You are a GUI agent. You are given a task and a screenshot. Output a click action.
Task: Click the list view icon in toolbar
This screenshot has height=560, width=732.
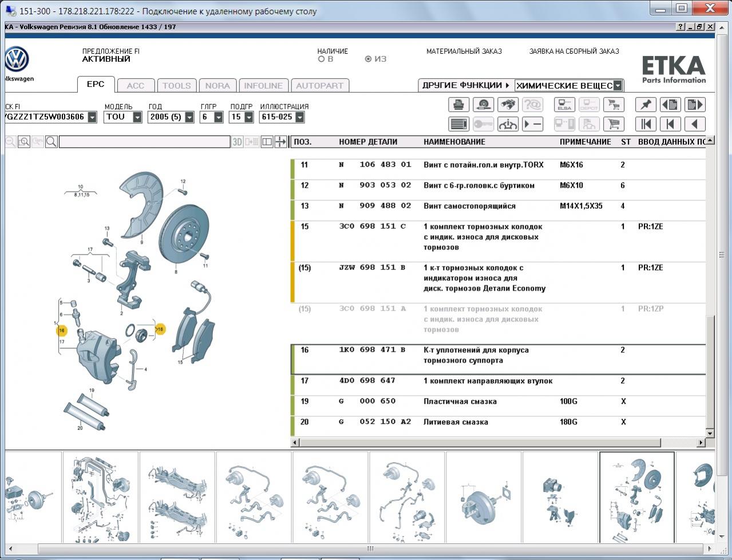(x=458, y=124)
